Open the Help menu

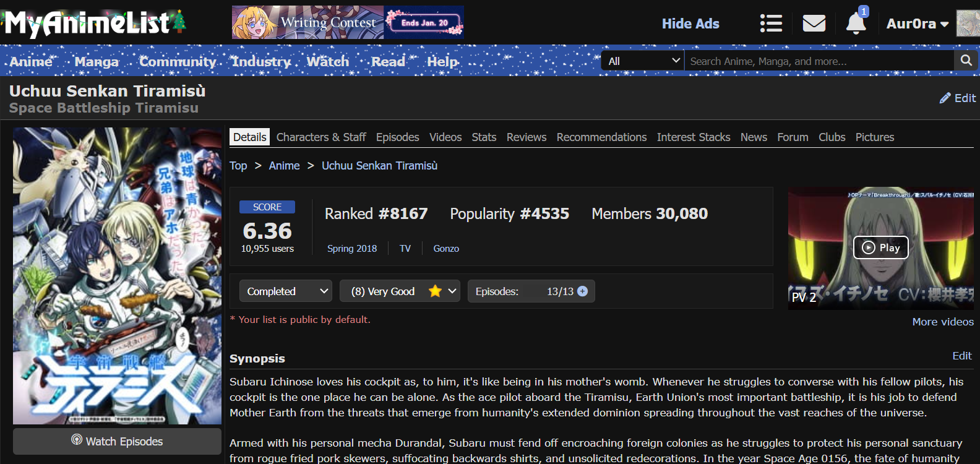tap(443, 61)
